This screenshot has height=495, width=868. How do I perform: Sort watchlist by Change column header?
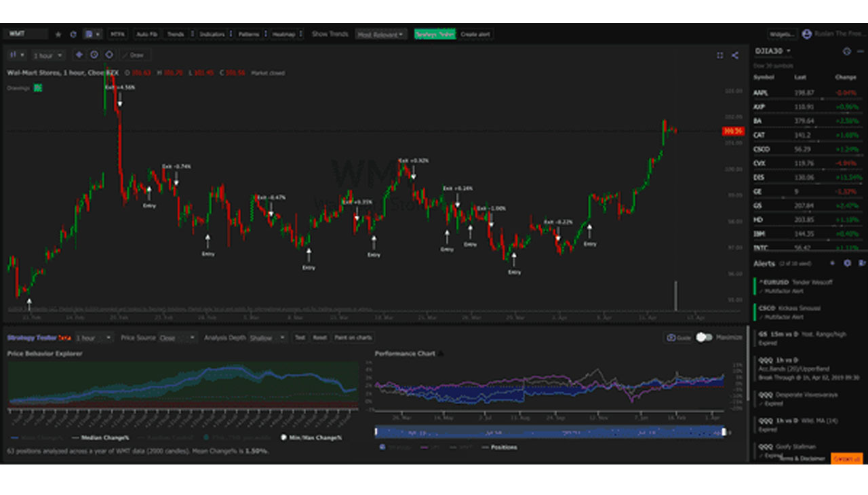pyautogui.click(x=845, y=77)
